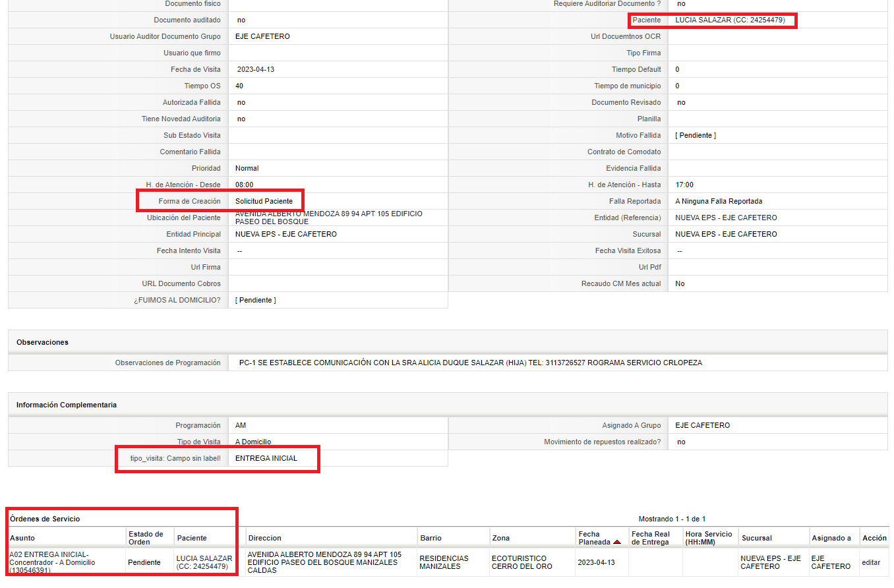Image resolution: width=894 pixels, height=588 pixels.
Task: Click the Zona column header
Action: (501, 538)
